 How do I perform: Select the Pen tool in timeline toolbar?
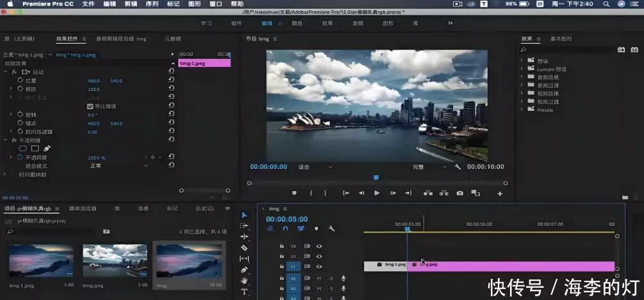point(244,270)
